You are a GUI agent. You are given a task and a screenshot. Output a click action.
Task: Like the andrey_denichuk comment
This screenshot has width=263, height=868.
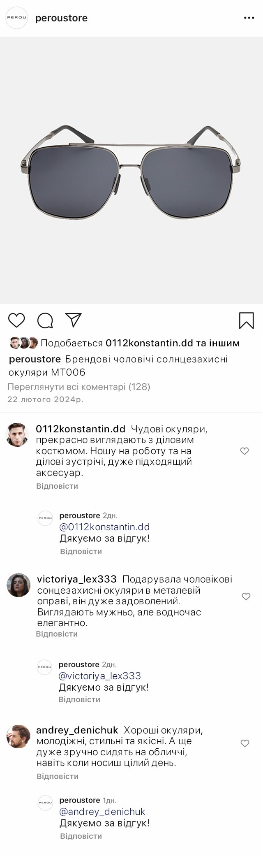coord(245,743)
